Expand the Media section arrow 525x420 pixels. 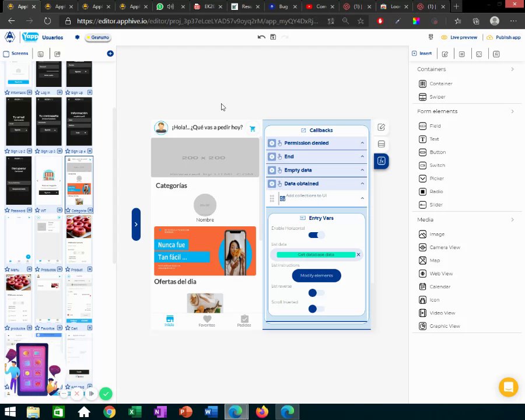coord(513,220)
